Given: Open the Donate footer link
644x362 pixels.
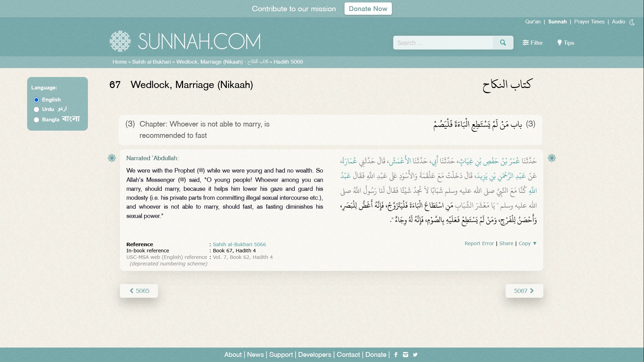Looking at the screenshot, I should pos(376,355).
